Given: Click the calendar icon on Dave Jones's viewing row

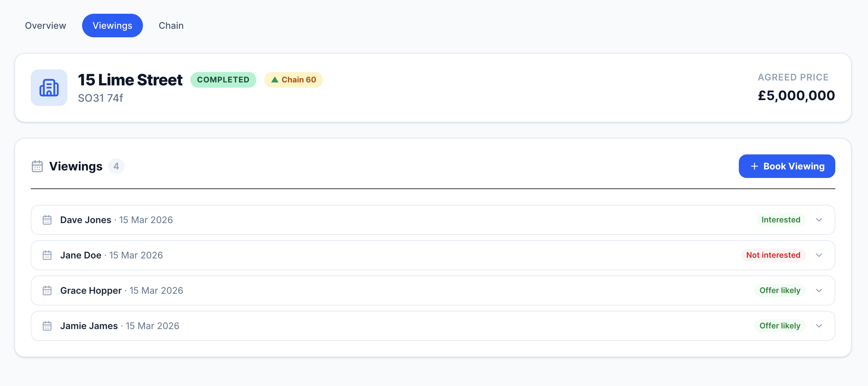Looking at the screenshot, I should point(47,219).
